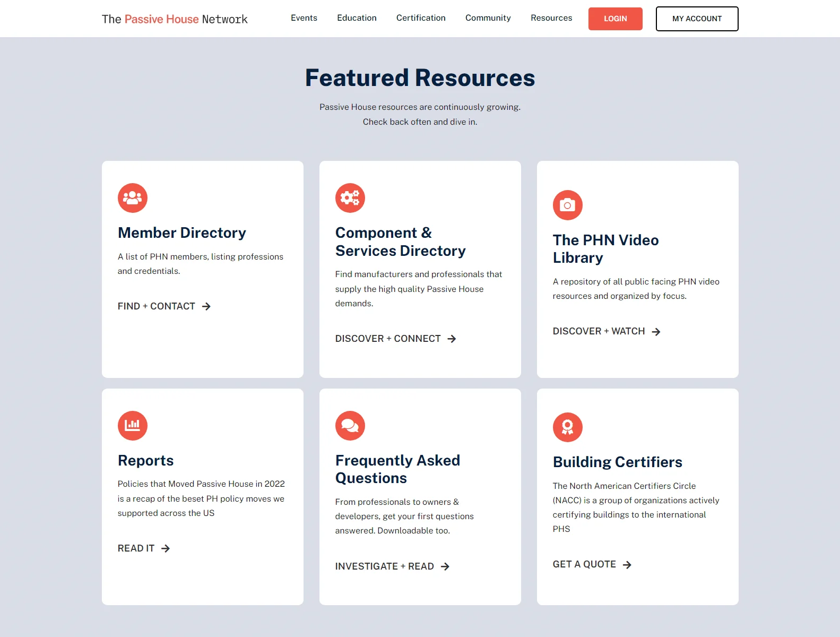840x637 pixels.
Task: Click the PHN Video Library camera icon
Action: tap(568, 205)
